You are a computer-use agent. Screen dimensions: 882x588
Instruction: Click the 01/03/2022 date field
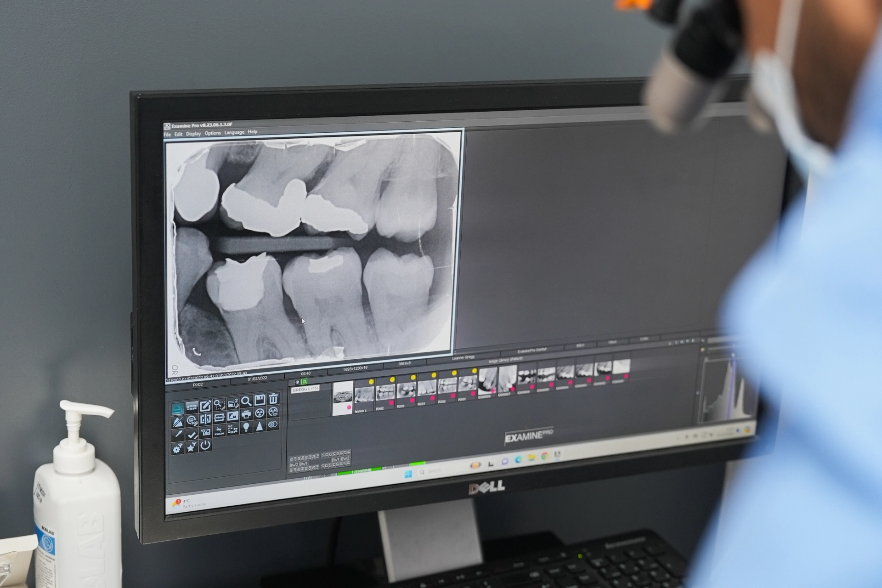point(257,379)
